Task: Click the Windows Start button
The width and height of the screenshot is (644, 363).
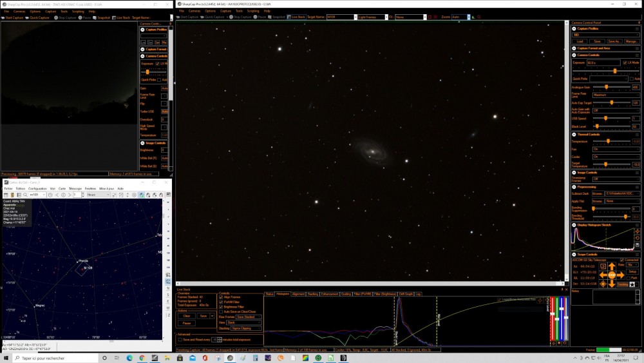Action: pyautogui.click(x=6, y=358)
